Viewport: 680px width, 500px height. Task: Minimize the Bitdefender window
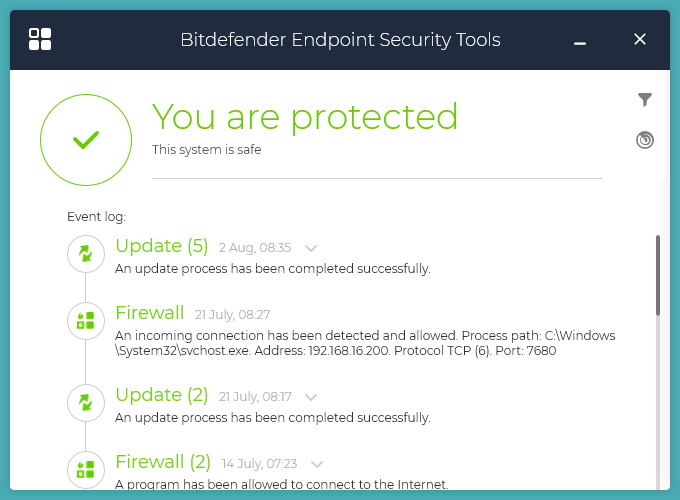point(581,41)
